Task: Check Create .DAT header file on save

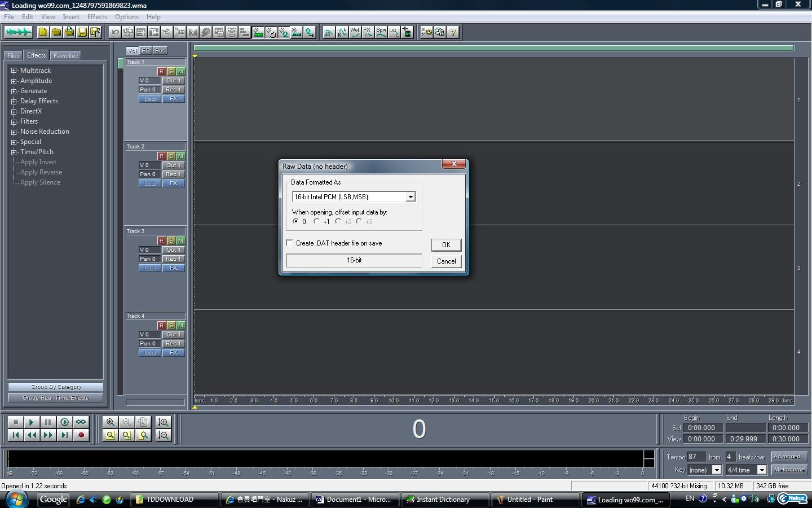Action: (290, 243)
